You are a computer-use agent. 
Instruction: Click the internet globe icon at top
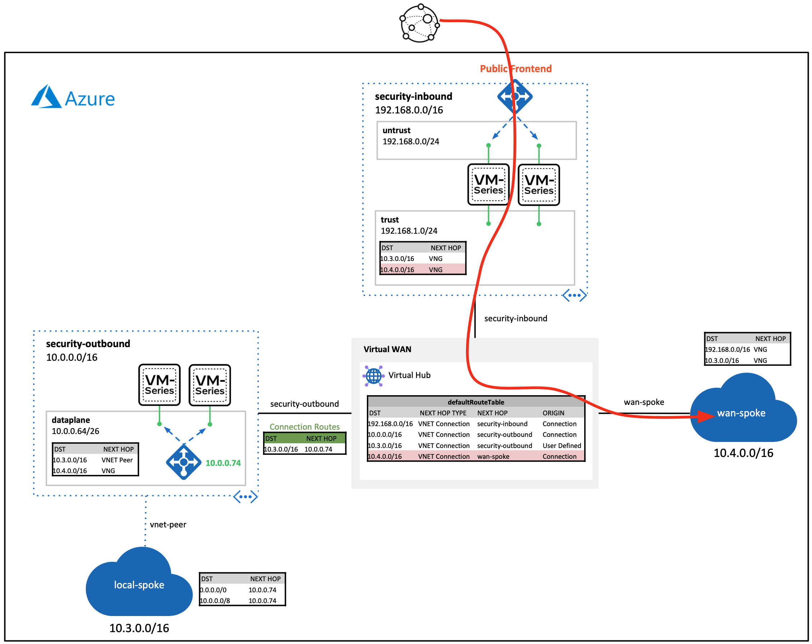419,23
